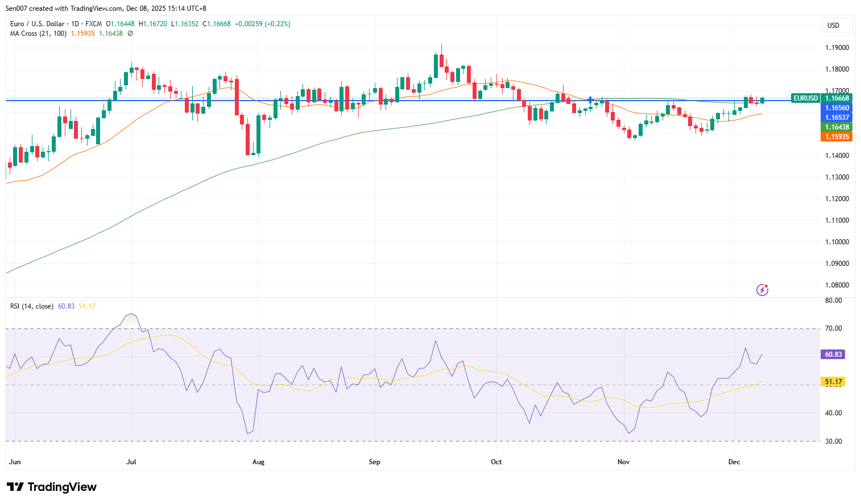Click the Dec label on the time axis
The width and height of the screenshot is (861, 504).
(734, 462)
